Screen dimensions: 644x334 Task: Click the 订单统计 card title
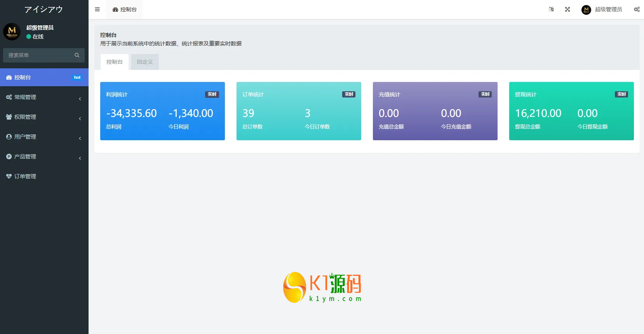tap(253, 94)
